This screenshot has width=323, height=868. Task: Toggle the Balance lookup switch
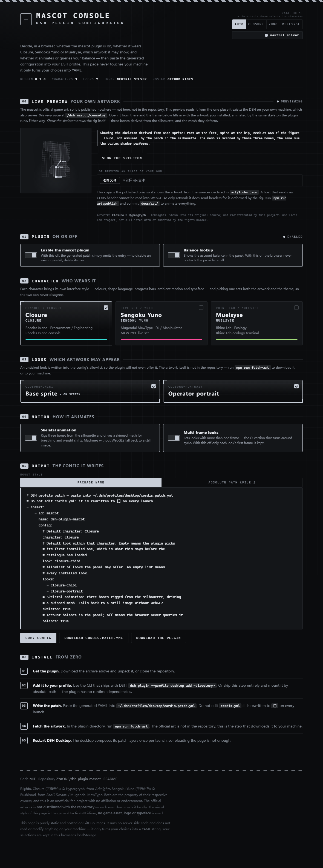[x=174, y=255]
